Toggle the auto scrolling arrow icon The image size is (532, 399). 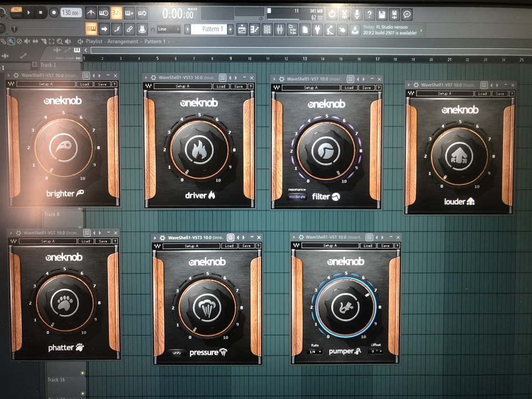(x=104, y=29)
